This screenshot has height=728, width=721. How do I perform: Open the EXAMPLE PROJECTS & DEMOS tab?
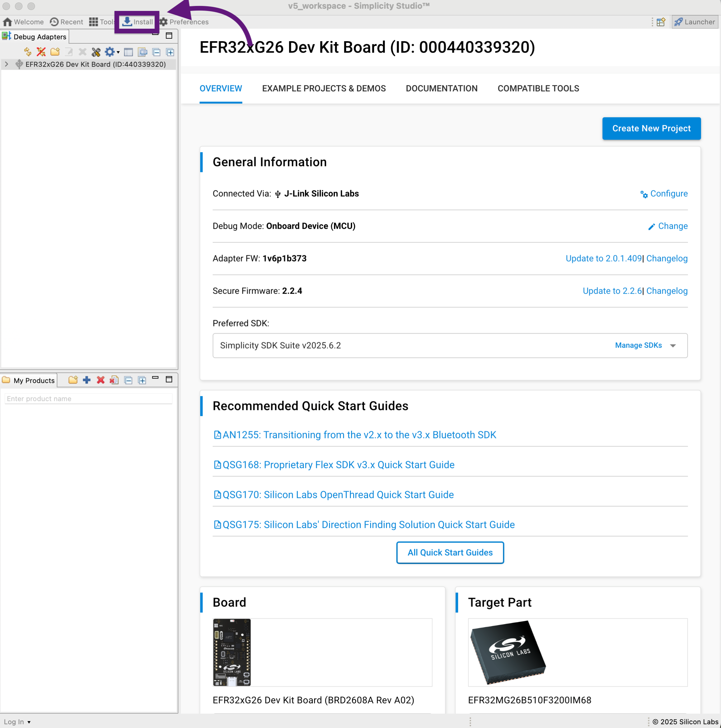pos(324,89)
